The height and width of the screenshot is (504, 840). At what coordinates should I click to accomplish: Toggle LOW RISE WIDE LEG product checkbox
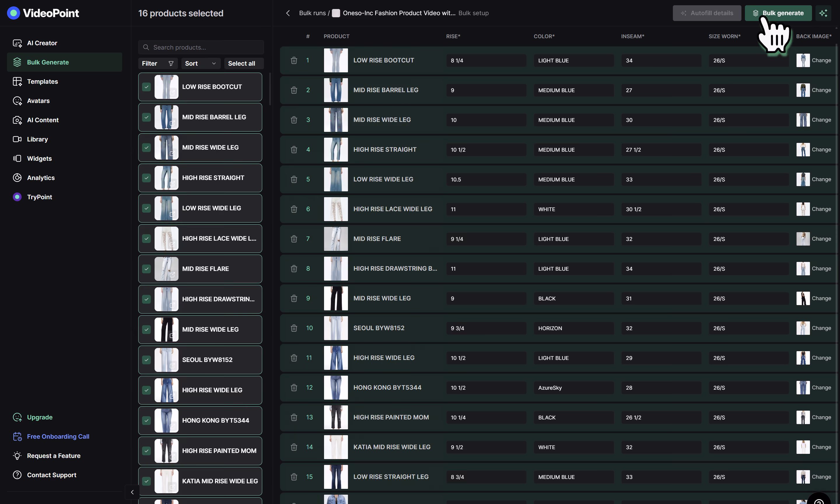tap(146, 208)
